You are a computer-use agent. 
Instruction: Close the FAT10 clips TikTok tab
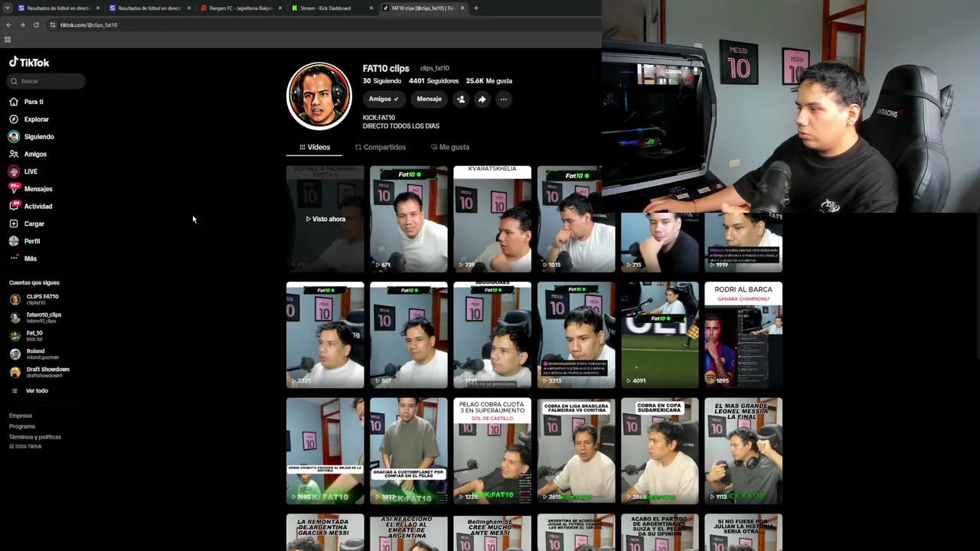462,8
